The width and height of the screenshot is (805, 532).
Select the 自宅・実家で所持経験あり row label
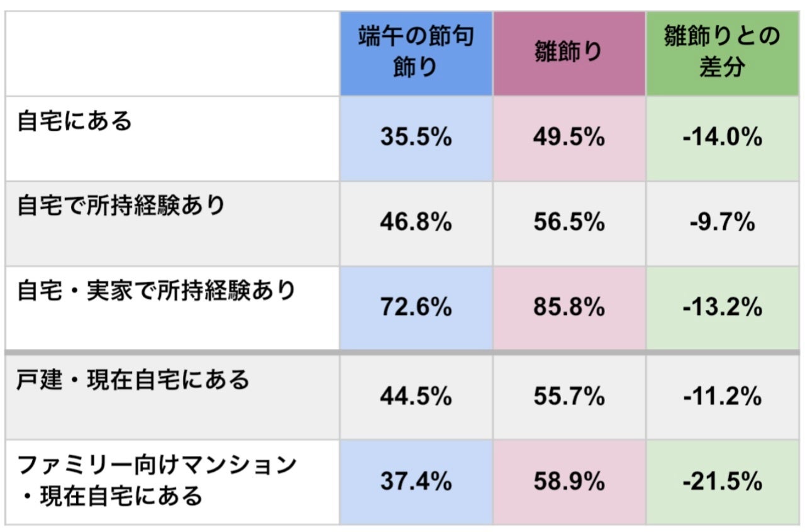(x=156, y=290)
